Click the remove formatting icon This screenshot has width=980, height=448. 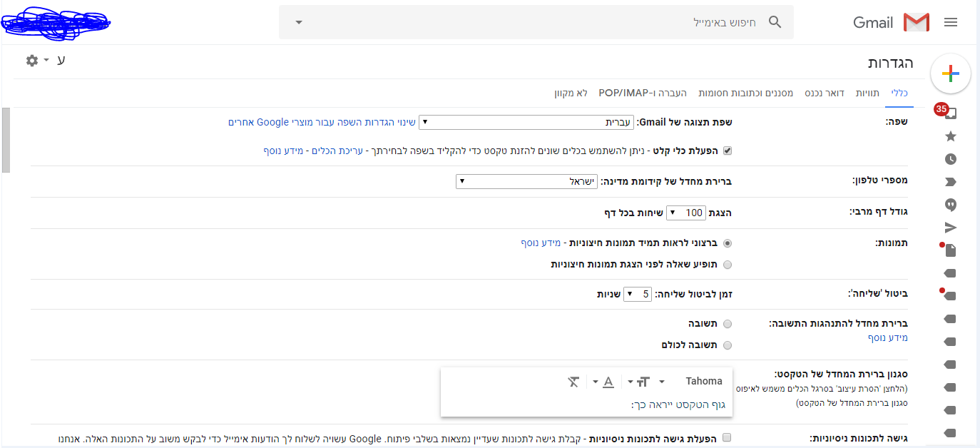[573, 382]
